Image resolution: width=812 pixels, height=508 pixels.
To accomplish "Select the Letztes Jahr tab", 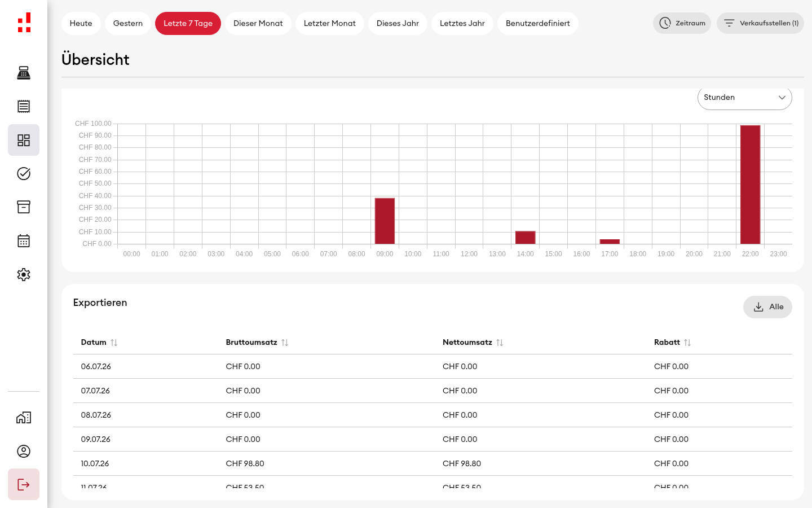I will pyautogui.click(x=462, y=24).
